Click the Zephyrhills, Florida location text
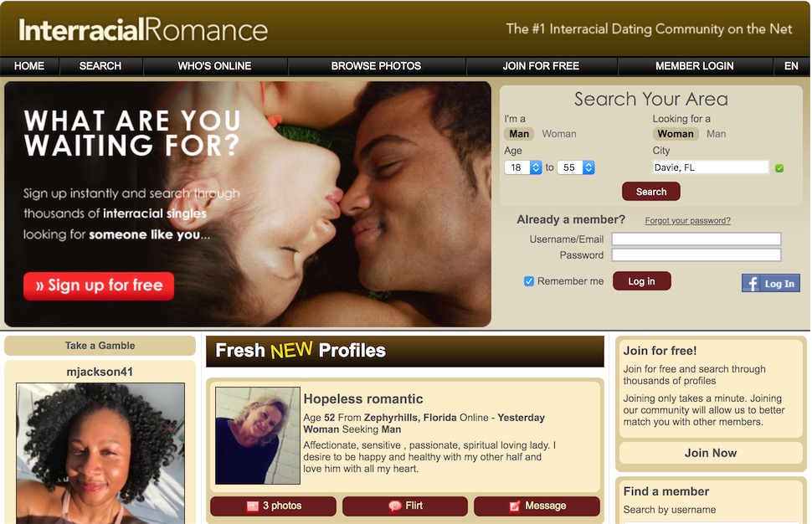The height and width of the screenshot is (524, 812). (x=410, y=418)
